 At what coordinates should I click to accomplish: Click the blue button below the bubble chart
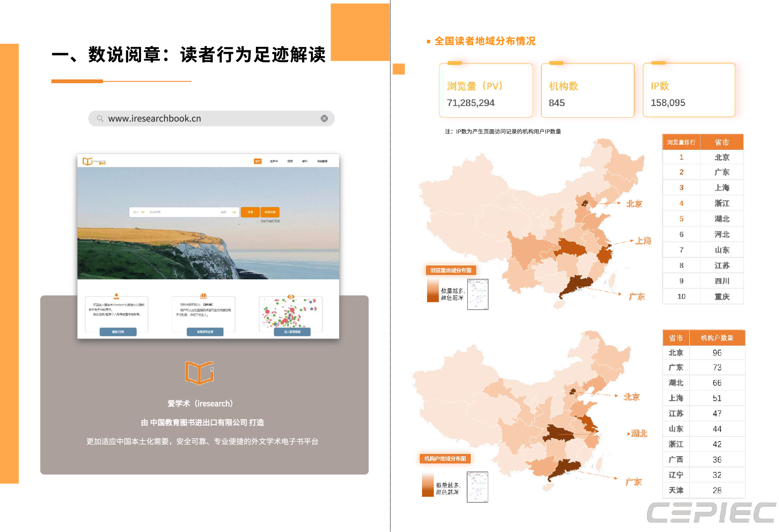coord(292,332)
